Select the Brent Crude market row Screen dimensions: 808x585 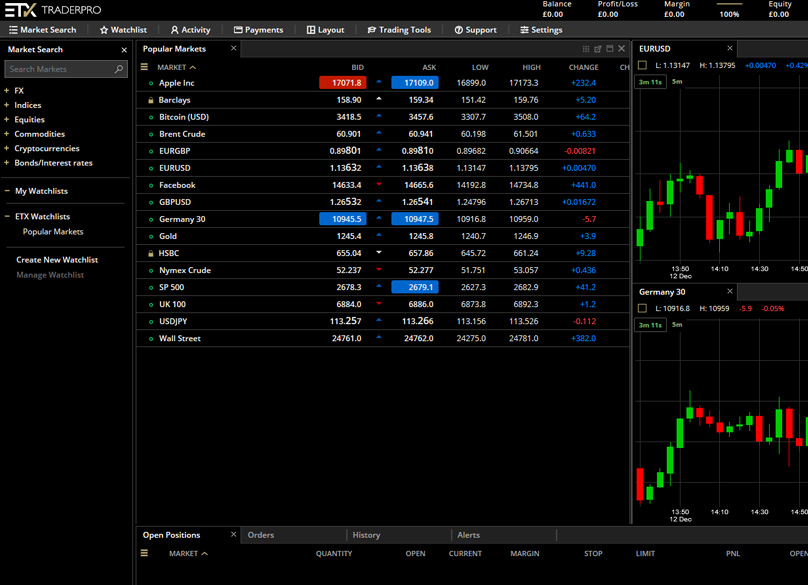pos(383,134)
